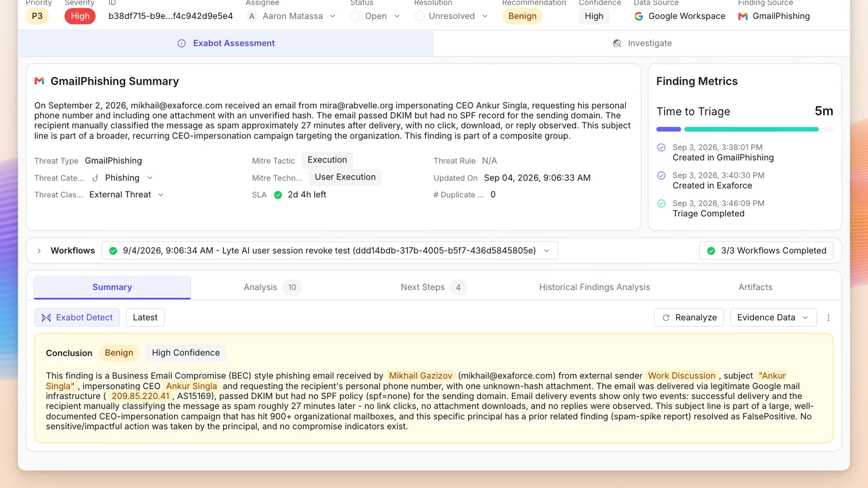
Task: Click the highlighted IP 209.85.220.41
Action: point(141,396)
